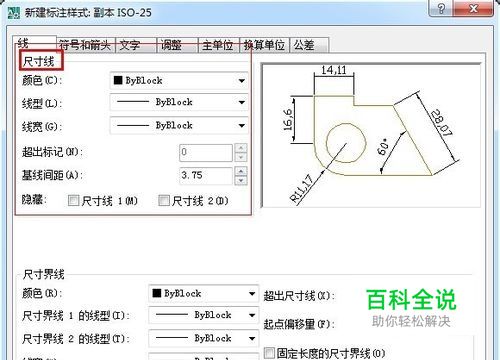Viewport: 500px width, 360px height.
Task: Click black color swatch in 尺寸线 颜色
Action: 118,80
